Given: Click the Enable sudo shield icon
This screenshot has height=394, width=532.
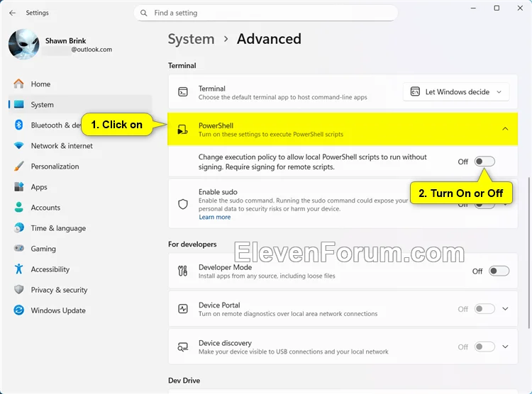Looking at the screenshot, I should 183,204.
